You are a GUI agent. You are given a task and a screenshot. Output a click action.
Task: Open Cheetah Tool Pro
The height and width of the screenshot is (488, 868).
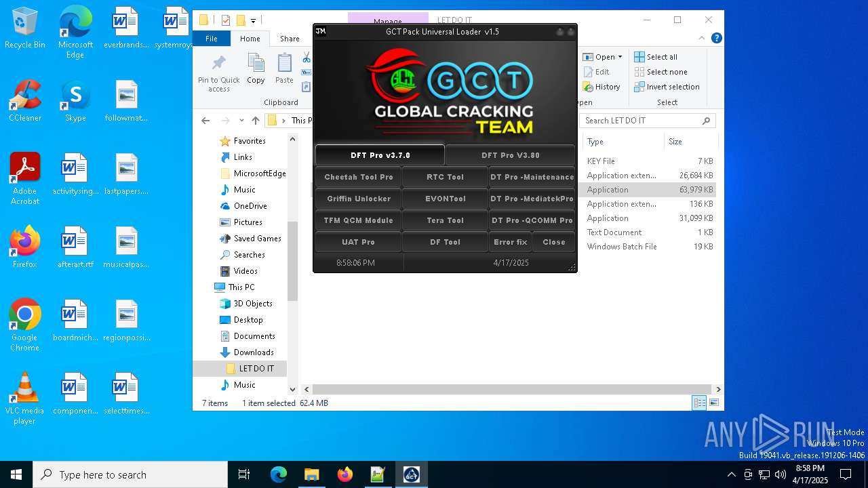pos(358,177)
